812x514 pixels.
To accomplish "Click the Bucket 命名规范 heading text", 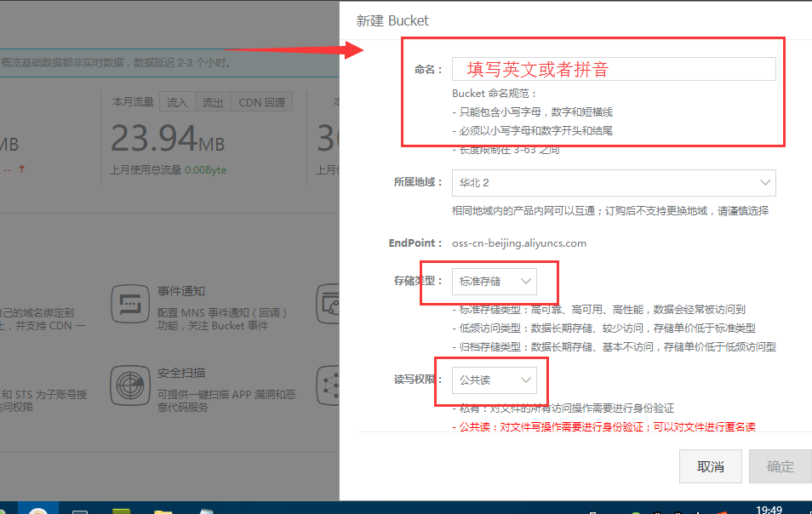I will pos(494,94).
